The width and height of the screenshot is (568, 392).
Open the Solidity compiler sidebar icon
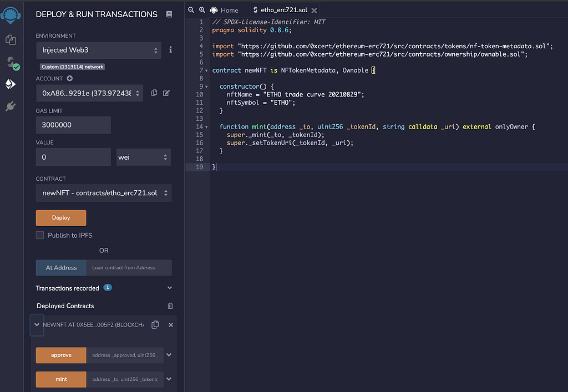point(12,63)
